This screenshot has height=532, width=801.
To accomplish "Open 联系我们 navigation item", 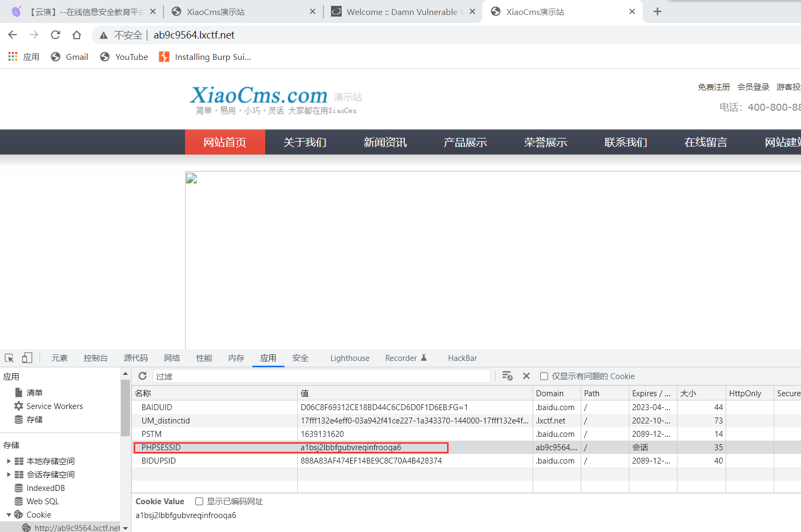I will click(626, 142).
